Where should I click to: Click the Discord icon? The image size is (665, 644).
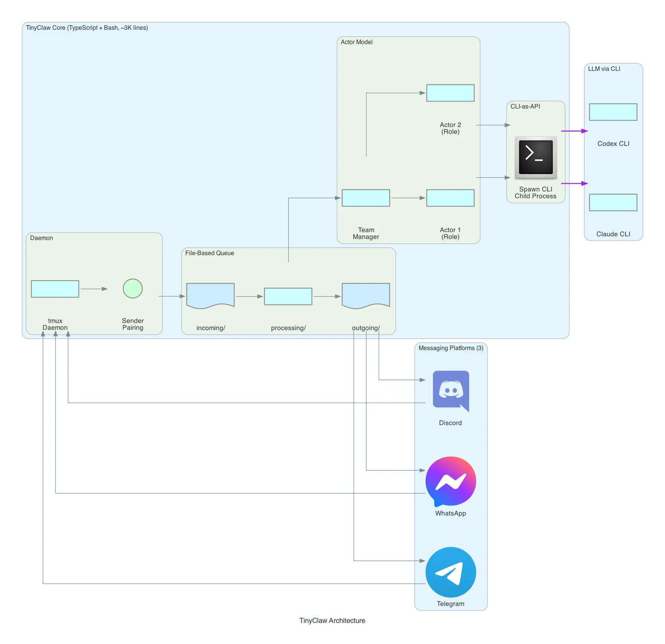[450, 390]
